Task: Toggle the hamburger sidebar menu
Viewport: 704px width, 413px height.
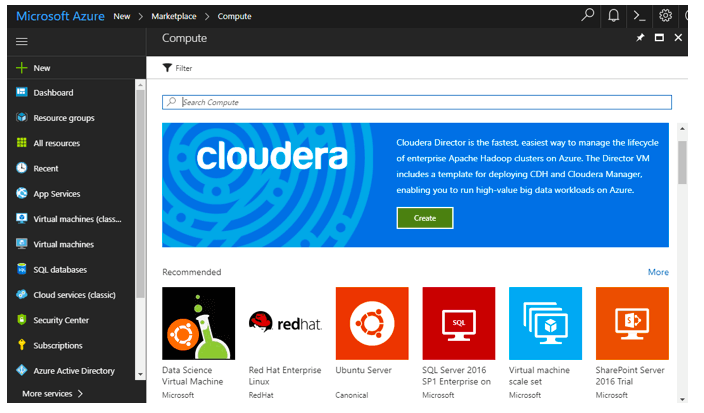Action: tap(22, 41)
